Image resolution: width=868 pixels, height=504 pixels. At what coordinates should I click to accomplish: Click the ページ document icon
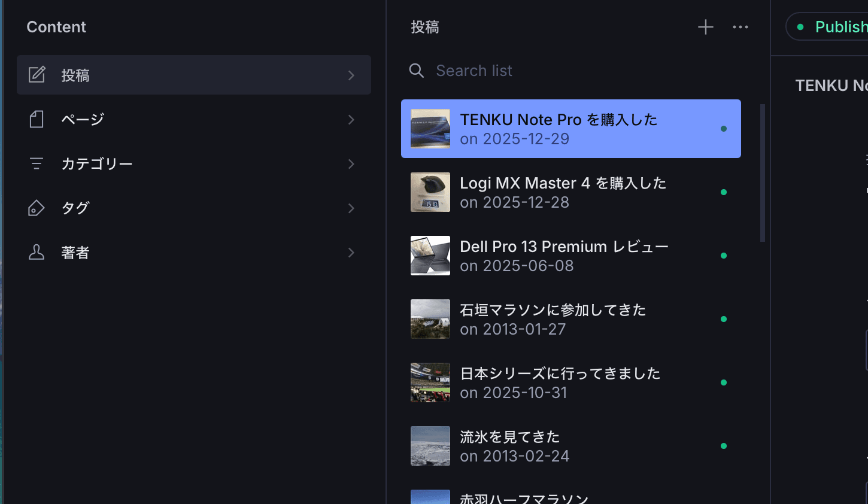(x=37, y=119)
